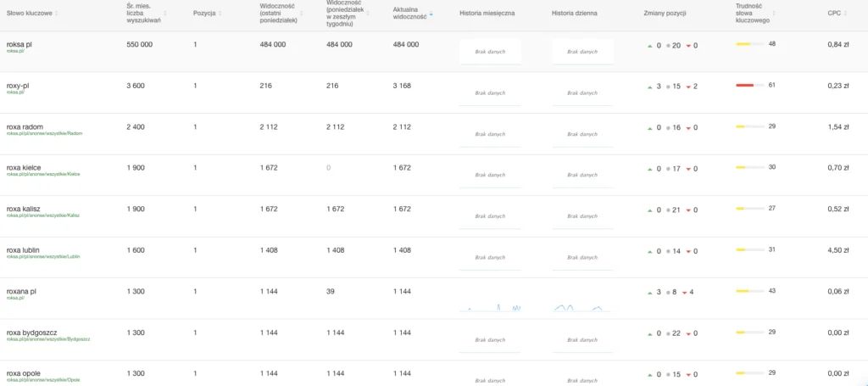868x386 pixels.
Task: Open URL under 'roxa radom' keyword
Action: [x=44, y=133]
